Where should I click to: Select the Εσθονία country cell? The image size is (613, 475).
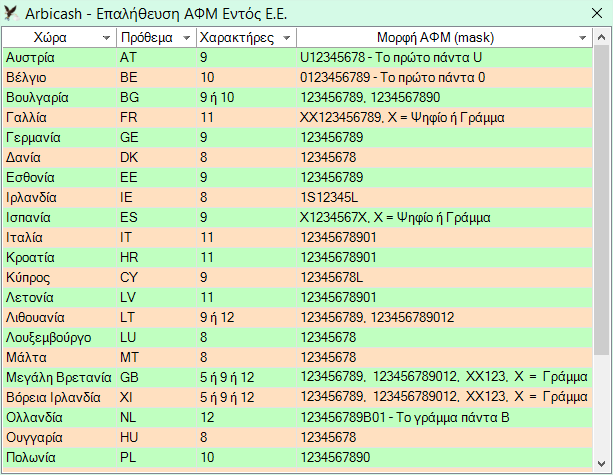(x=59, y=177)
